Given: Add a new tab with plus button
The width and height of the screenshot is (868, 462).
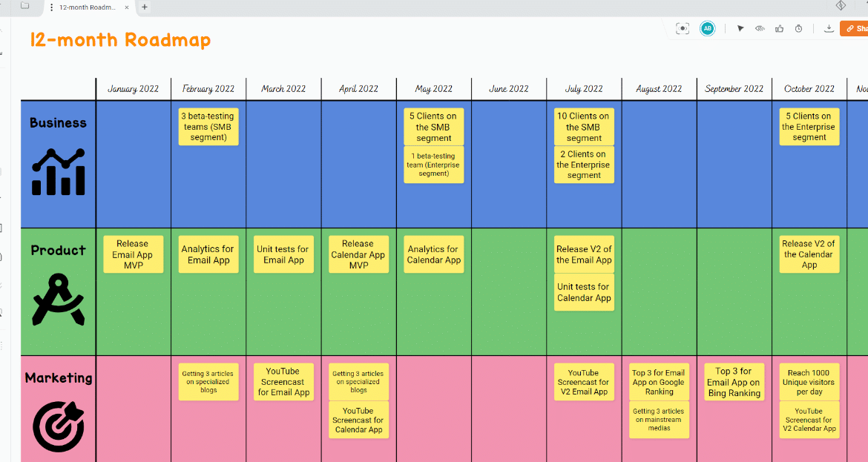Looking at the screenshot, I should [145, 7].
